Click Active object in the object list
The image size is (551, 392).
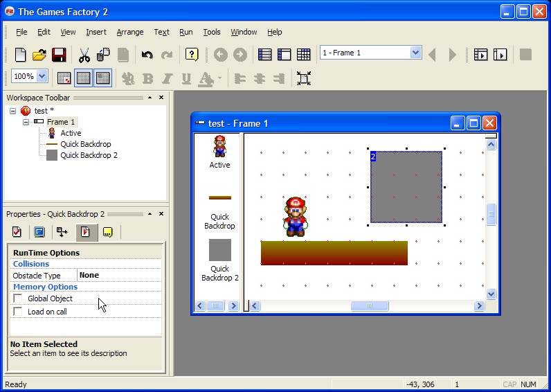(x=219, y=152)
